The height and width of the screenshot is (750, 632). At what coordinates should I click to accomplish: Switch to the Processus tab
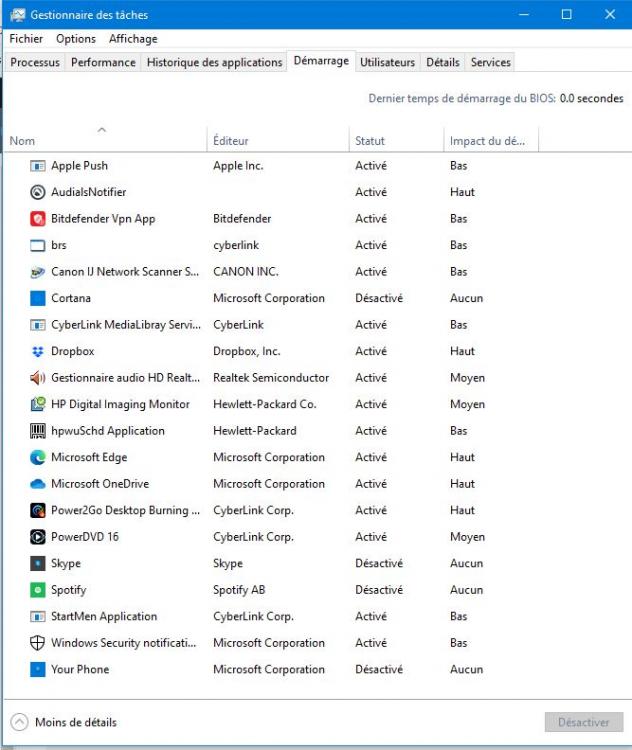pyautogui.click(x=35, y=62)
